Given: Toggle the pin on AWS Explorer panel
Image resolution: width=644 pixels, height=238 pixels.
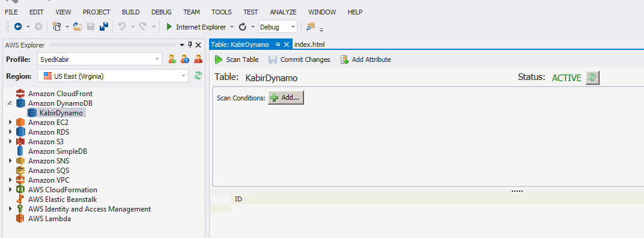Looking at the screenshot, I should 190,45.
